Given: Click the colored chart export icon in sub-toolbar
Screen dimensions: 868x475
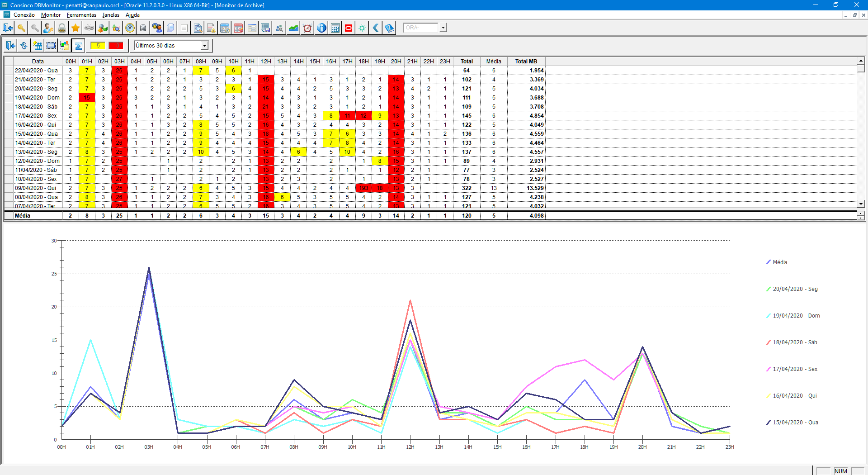Looking at the screenshot, I should (65, 46).
